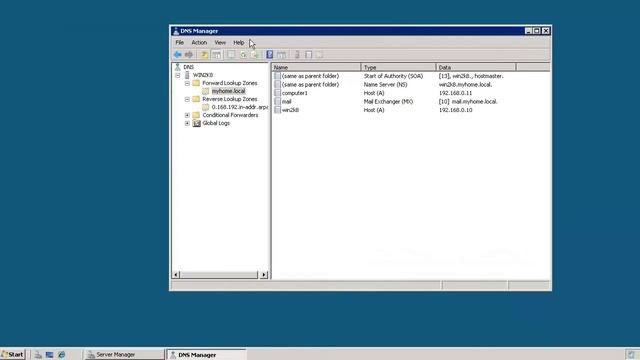Open the blue Help toolbar icon
The height and width of the screenshot is (360, 640).
click(x=269, y=55)
